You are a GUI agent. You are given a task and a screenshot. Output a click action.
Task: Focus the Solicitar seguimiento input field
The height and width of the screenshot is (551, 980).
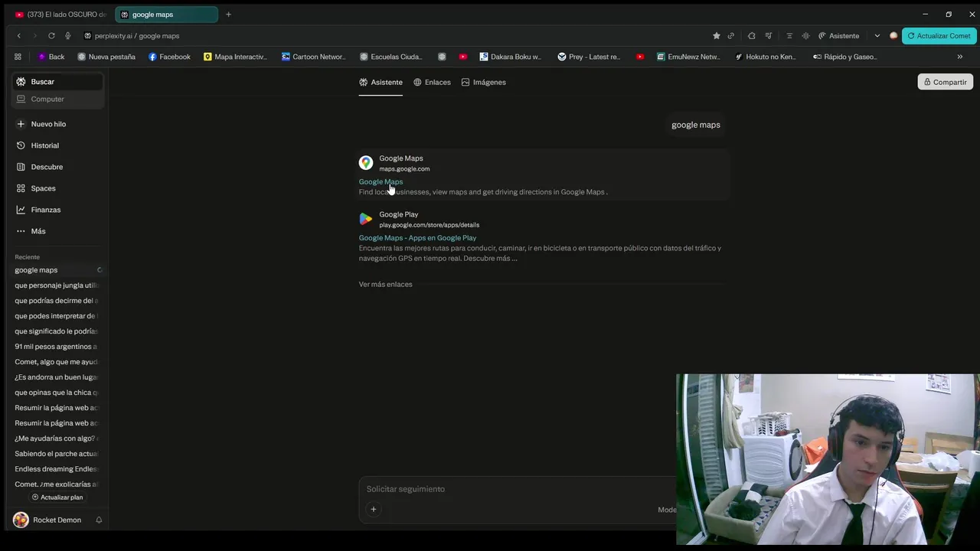pyautogui.click(x=517, y=489)
